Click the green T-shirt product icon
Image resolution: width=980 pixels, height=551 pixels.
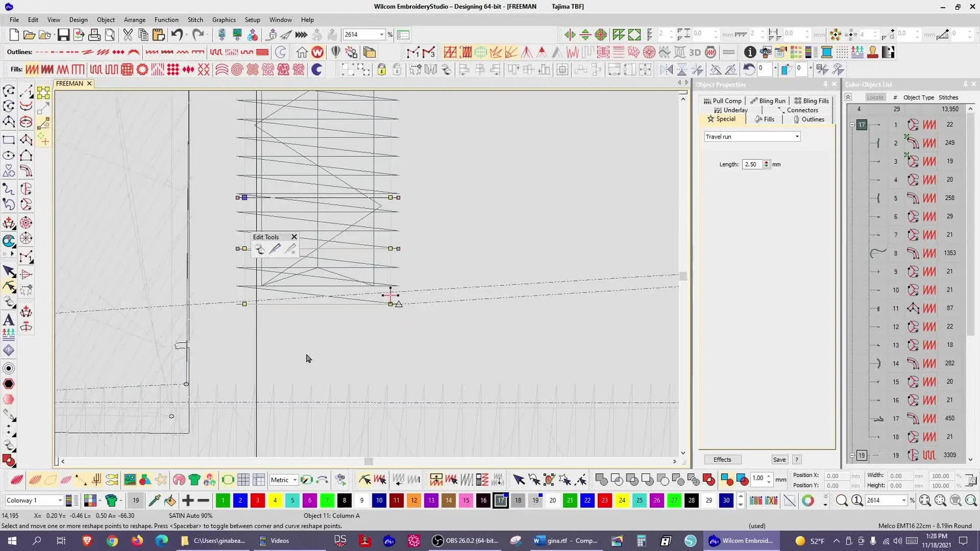pos(194,479)
